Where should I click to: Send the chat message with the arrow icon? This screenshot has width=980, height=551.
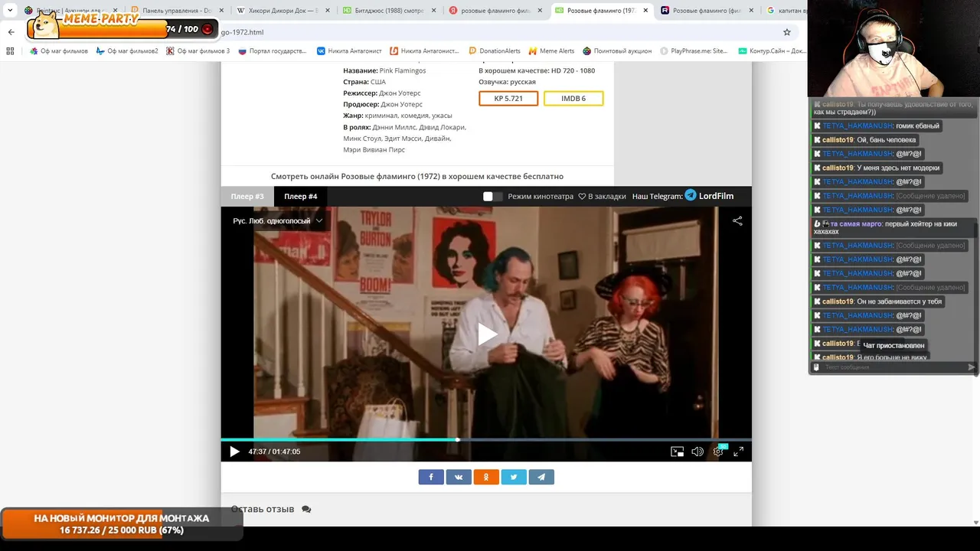972,367
